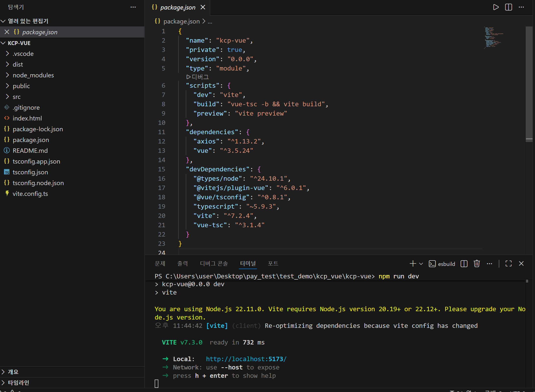Expand the 타임라인 timeline section
Image resolution: width=535 pixels, height=392 pixels.
(x=18, y=382)
